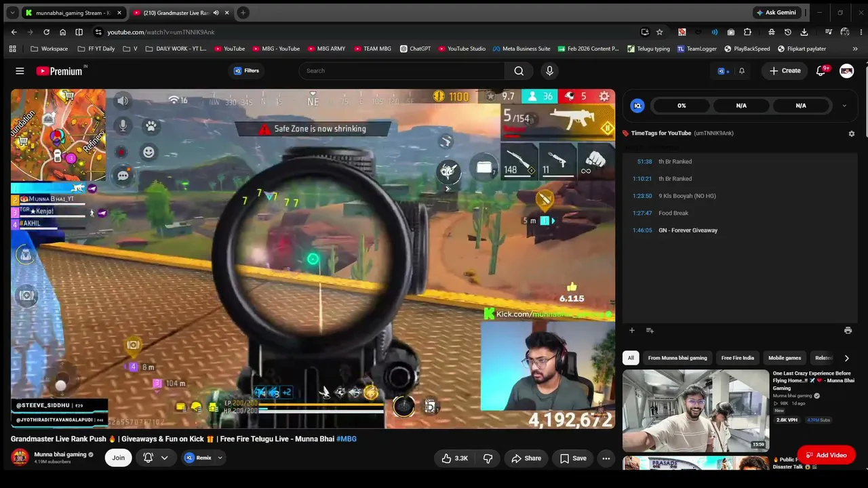Screen dimensions: 868x488
Task: Mute the Grandmaster Live tab audio icon
Action: (x=216, y=13)
